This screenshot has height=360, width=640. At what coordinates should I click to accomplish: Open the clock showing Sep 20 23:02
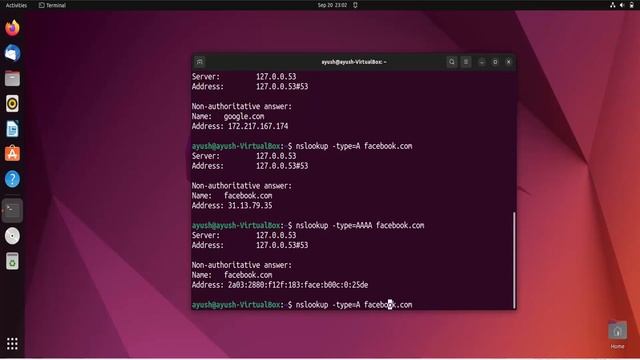[x=332, y=5]
